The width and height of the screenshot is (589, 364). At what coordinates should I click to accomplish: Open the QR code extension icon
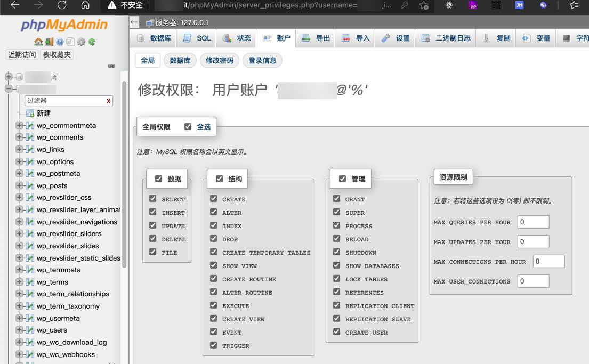point(496,5)
